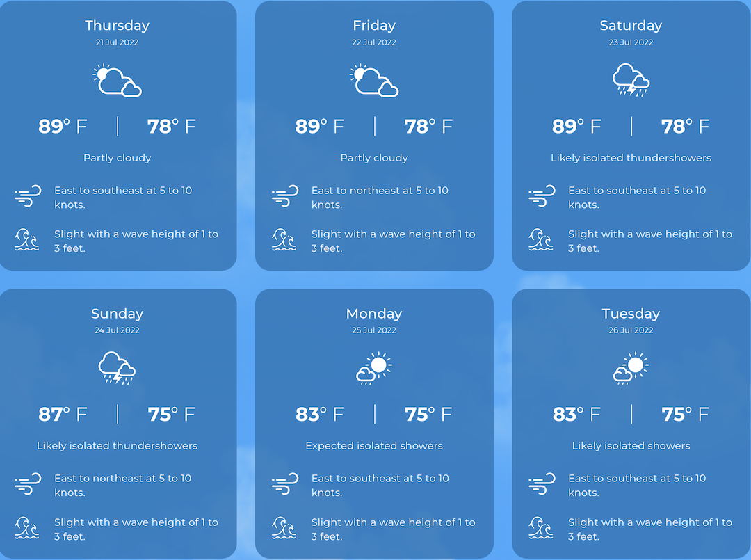Click Tuesday's sun and cloud icon
The width and height of the screenshot is (751, 560).
pos(631,368)
